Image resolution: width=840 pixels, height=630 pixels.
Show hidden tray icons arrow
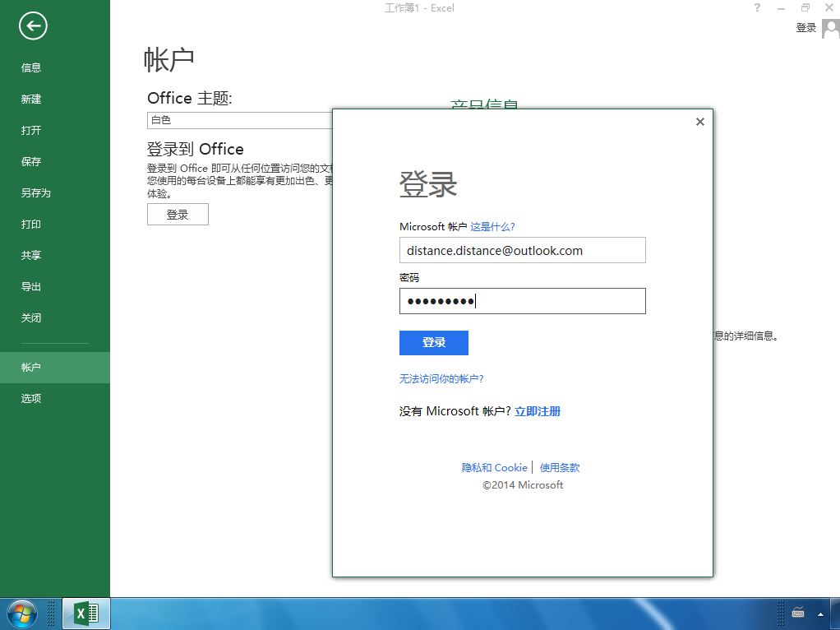(820, 614)
